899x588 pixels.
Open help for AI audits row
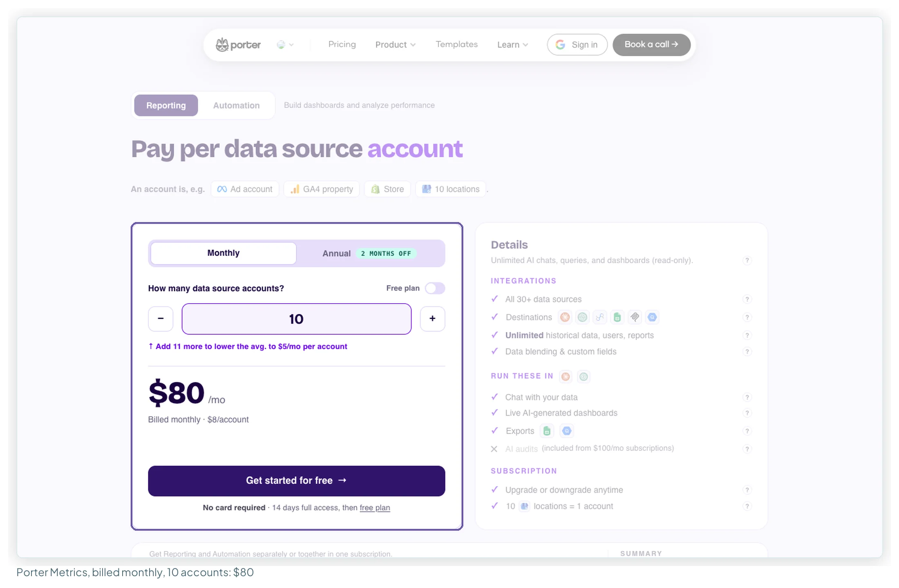tap(747, 449)
